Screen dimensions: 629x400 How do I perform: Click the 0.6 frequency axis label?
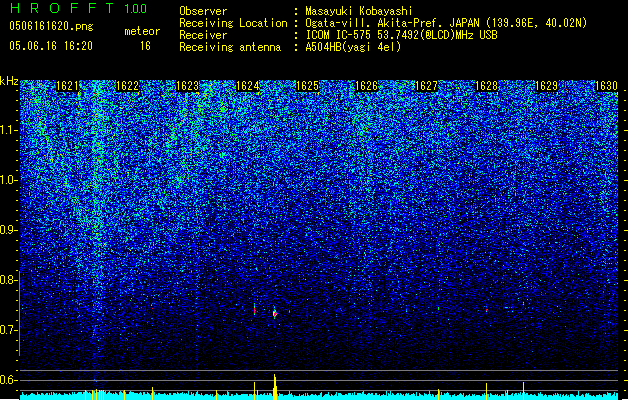click(x=8, y=380)
